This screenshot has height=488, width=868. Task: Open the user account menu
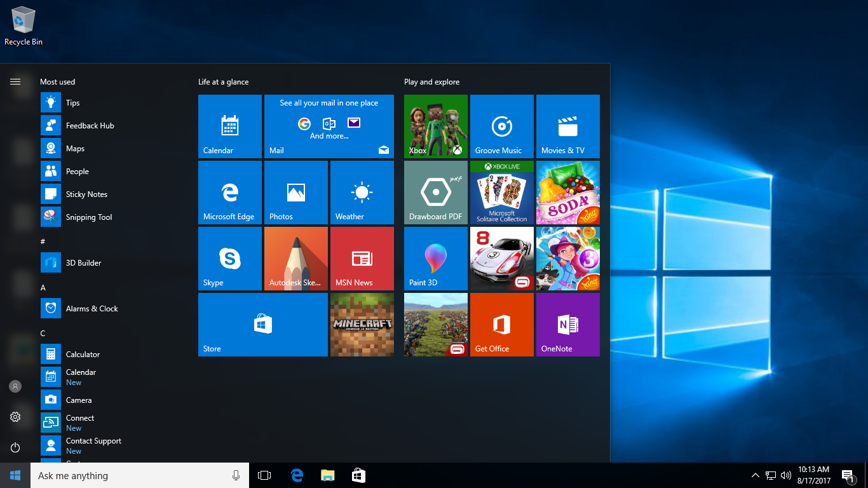(x=15, y=386)
